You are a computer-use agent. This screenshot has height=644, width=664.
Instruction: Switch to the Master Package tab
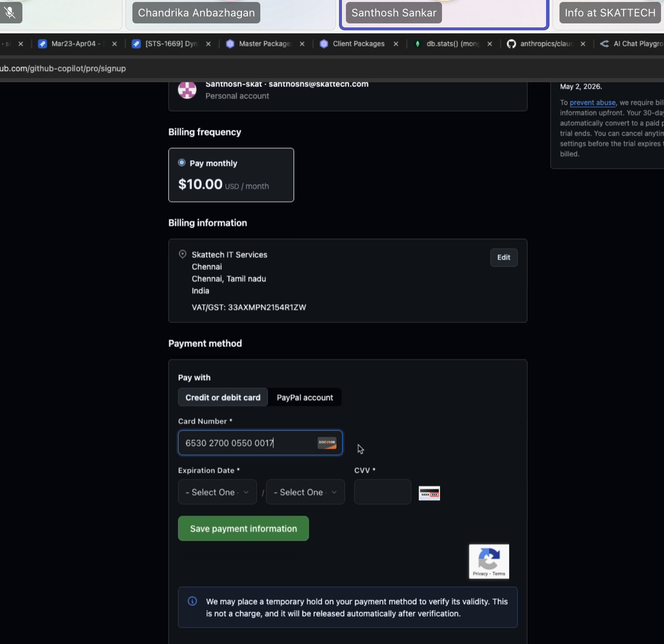tap(259, 44)
